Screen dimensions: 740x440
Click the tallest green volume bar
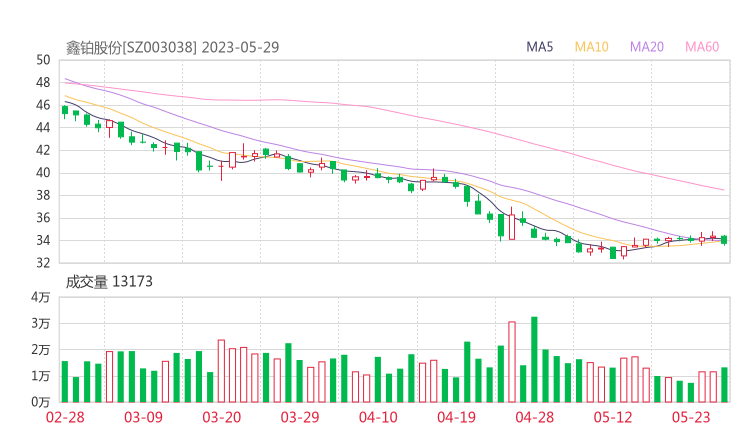(534, 360)
